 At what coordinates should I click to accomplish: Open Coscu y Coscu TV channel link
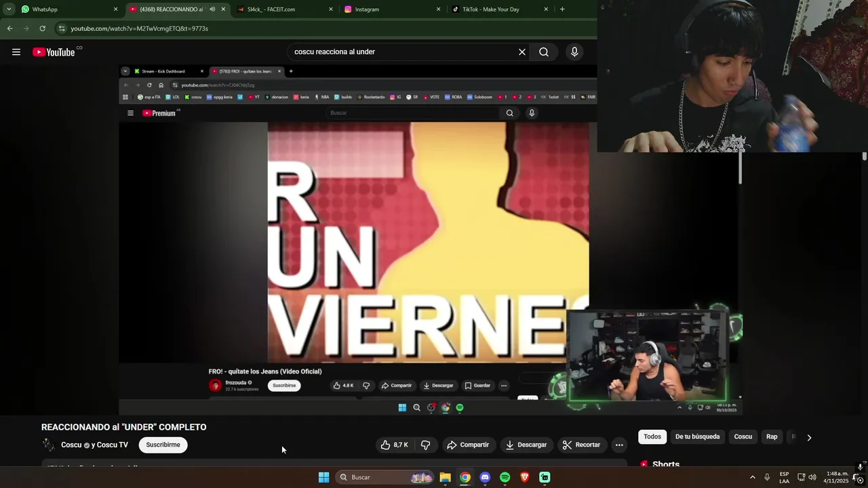(94, 445)
